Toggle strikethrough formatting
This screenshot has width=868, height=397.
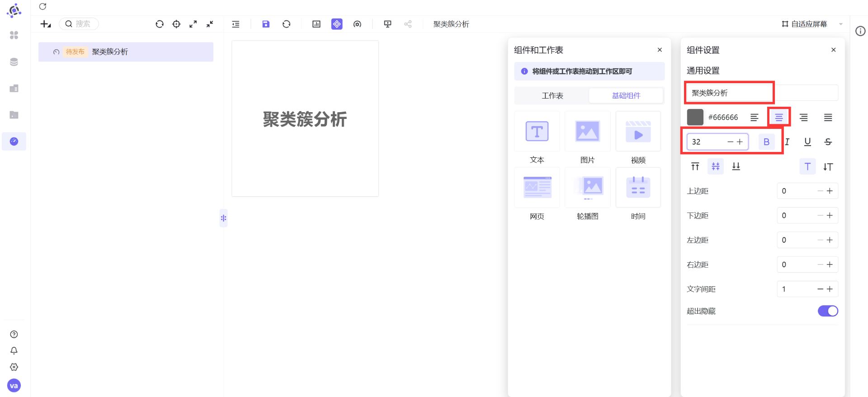(828, 142)
